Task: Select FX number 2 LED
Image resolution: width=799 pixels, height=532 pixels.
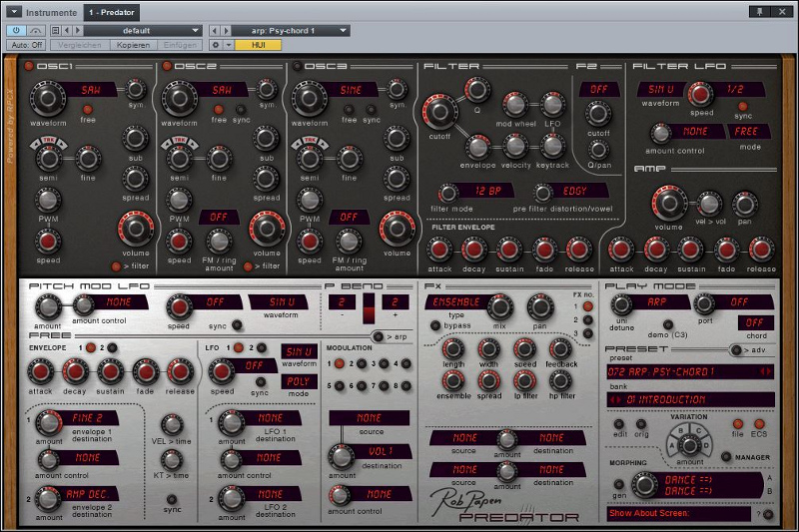Action: point(587,319)
